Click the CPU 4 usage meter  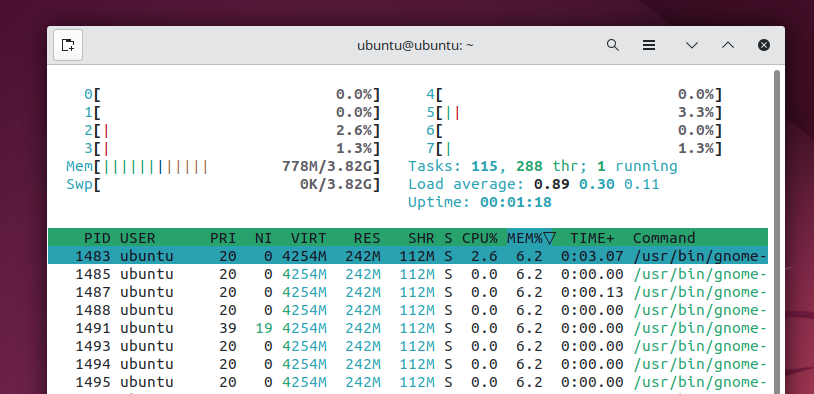click(574, 94)
